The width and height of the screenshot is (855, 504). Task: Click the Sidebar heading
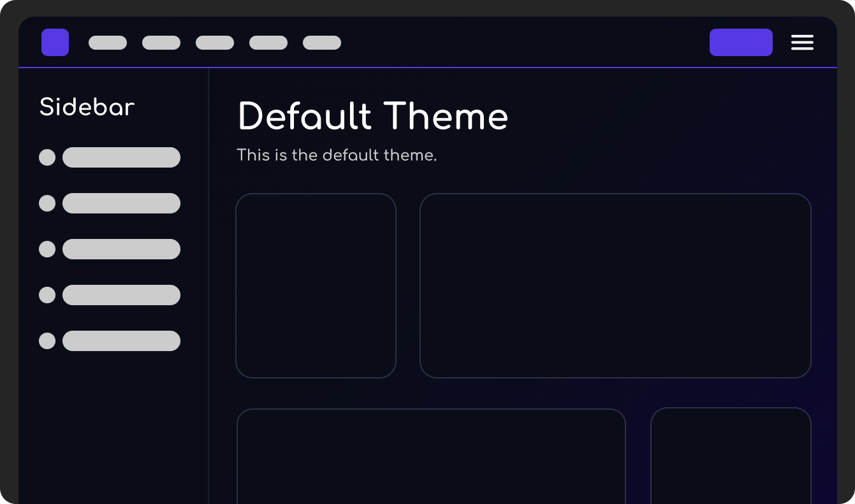[87, 107]
